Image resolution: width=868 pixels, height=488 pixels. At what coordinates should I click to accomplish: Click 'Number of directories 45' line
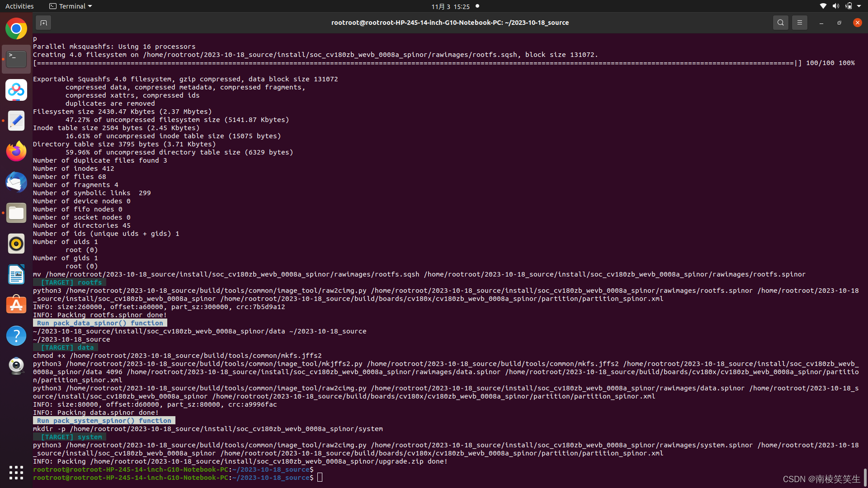coord(82,225)
